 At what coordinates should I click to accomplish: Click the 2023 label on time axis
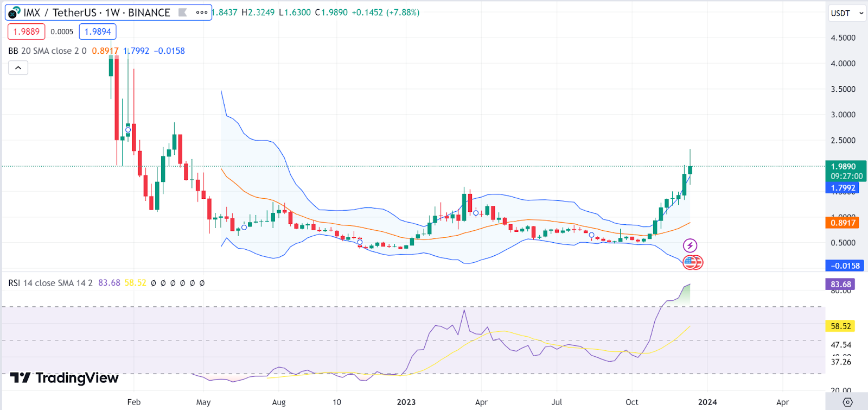(x=406, y=402)
